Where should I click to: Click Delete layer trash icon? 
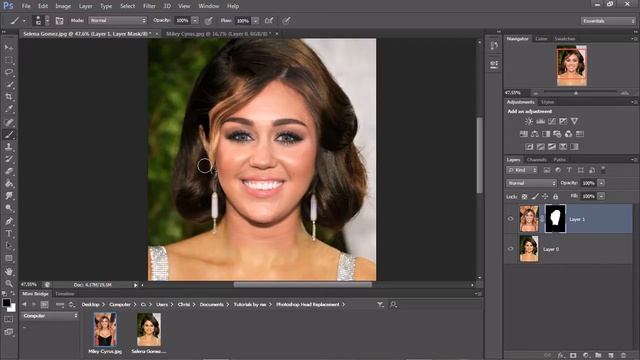coord(623,356)
